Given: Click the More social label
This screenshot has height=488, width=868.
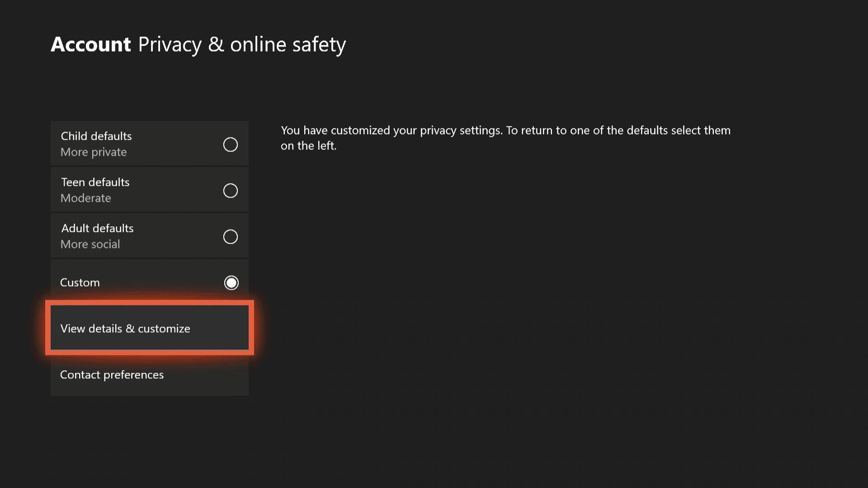Looking at the screenshot, I should point(90,244).
